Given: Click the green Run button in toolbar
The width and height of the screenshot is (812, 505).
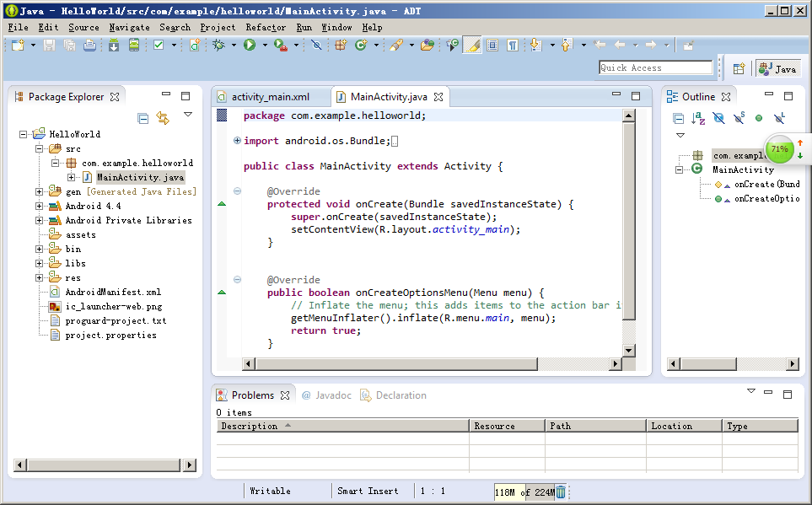Looking at the screenshot, I should point(250,46).
